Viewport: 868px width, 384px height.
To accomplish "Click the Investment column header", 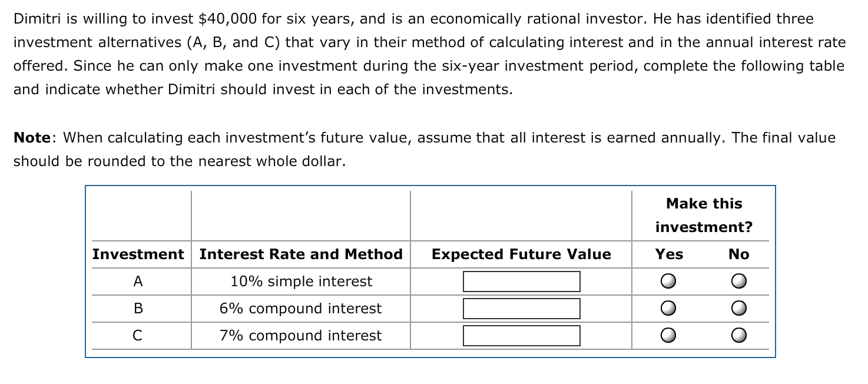I will (138, 254).
